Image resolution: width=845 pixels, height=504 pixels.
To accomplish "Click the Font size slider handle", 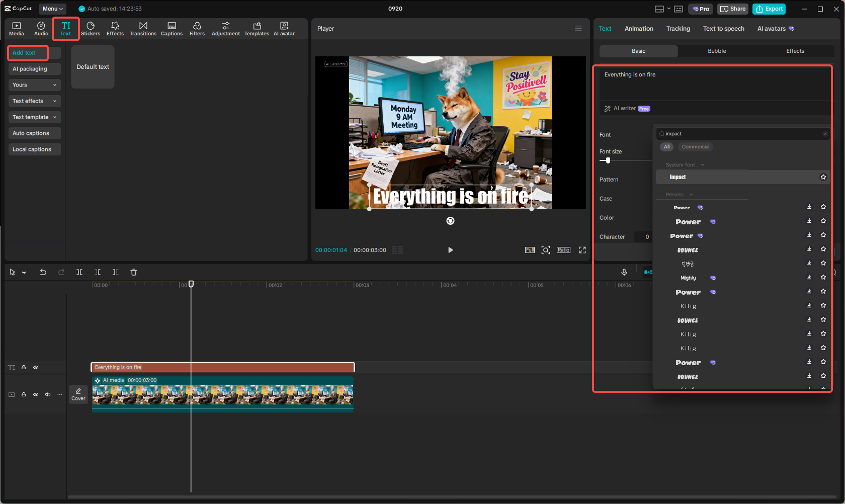I will (x=608, y=160).
